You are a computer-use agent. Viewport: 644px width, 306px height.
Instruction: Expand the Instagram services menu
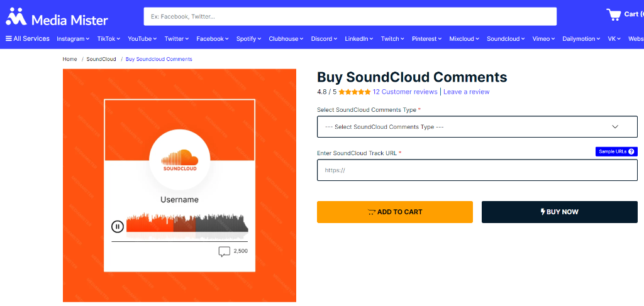point(73,38)
